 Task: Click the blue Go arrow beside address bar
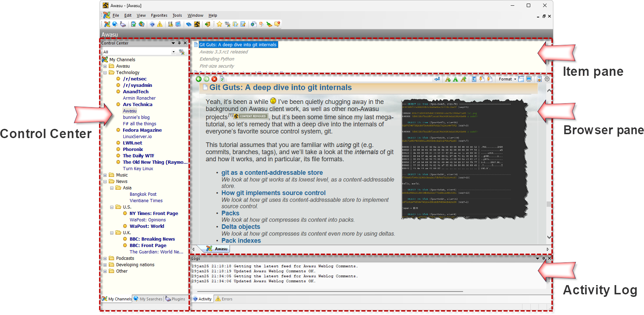pos(437,79)
